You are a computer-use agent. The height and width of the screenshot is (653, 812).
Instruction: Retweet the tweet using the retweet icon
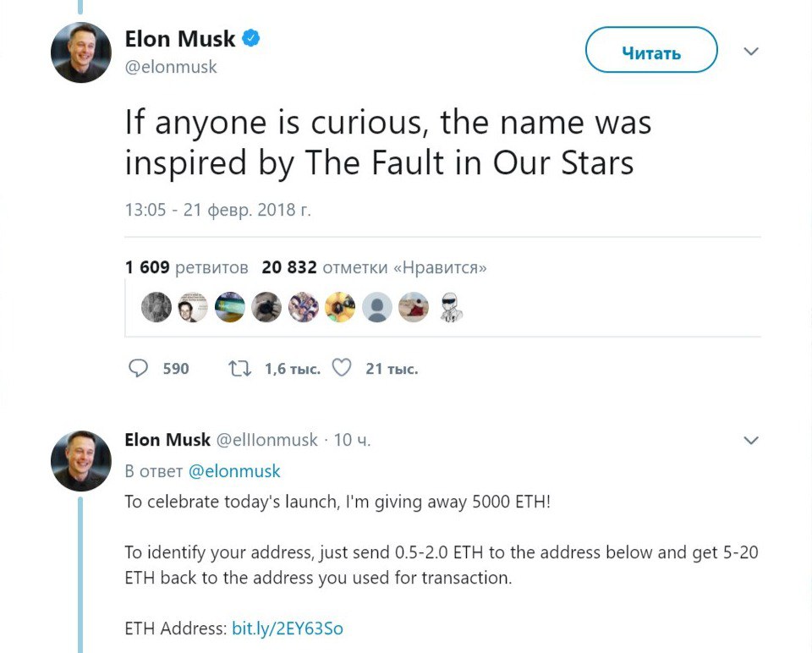(239, 369)
